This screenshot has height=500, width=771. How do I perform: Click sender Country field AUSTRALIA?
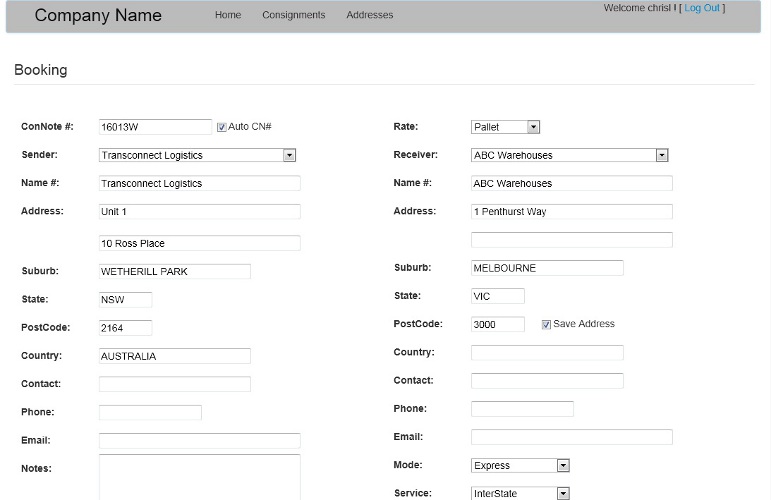click(x=175, y=356)
